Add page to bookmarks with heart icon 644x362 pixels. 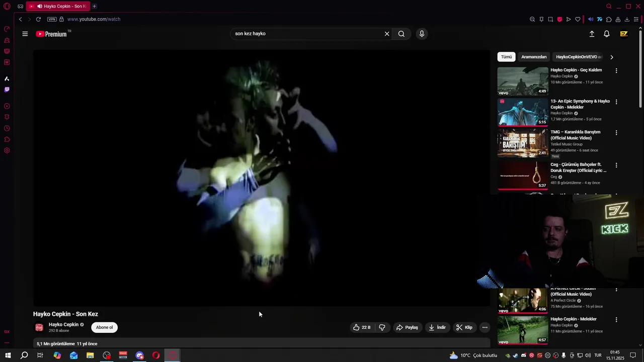(x=578, y=19)
